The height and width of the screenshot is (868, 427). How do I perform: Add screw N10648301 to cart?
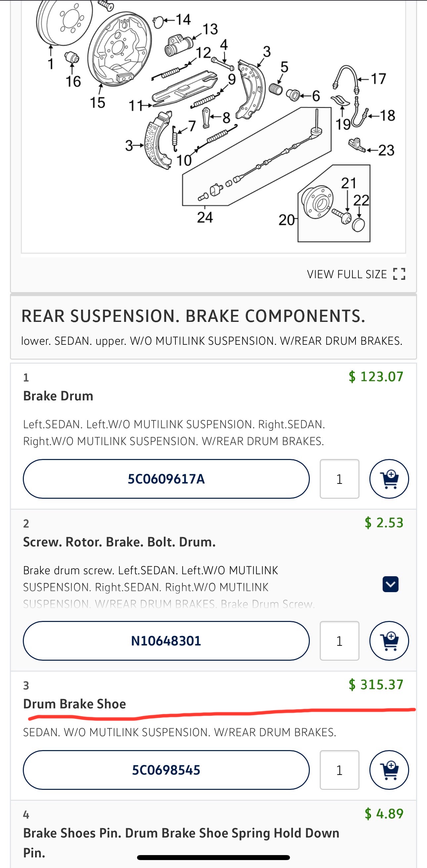(389, 640)
